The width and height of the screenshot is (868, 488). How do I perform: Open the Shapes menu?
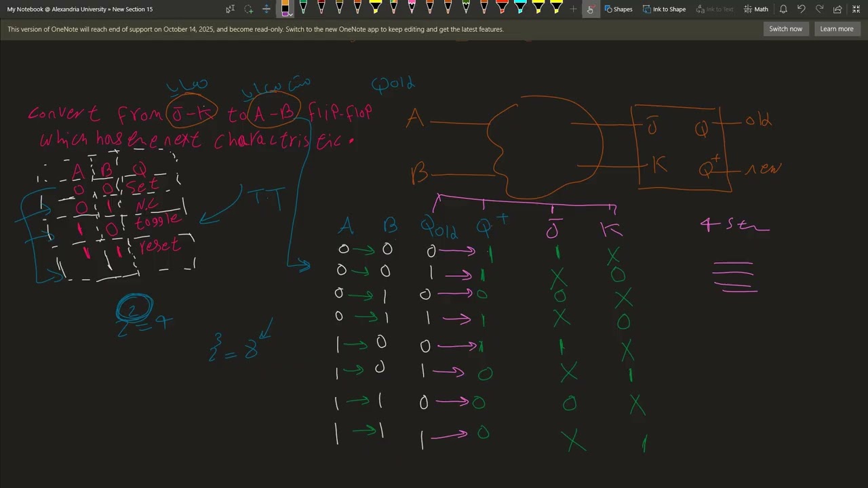pyautogui.click(x=618, y=9)
